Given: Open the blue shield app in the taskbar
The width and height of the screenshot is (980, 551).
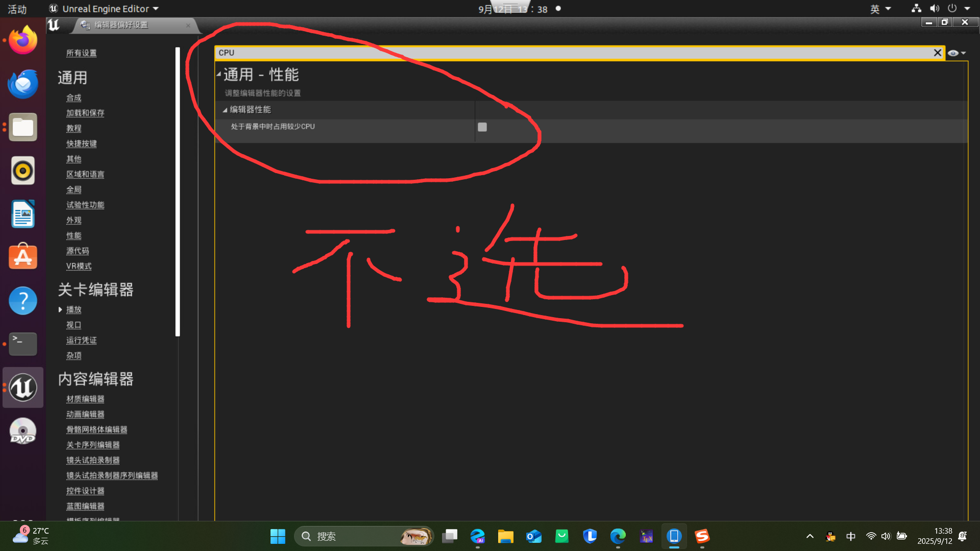Looking at the screenshot, I should [x=590, y=536].
